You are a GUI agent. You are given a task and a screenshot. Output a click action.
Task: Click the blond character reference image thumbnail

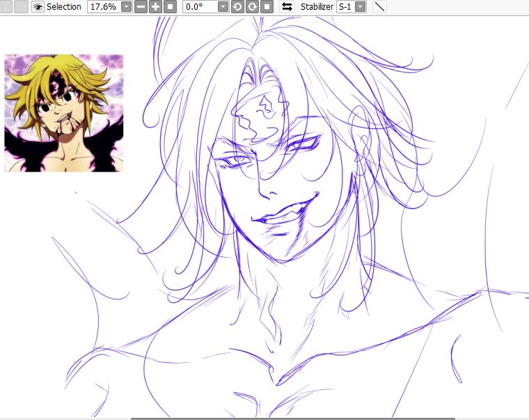(x=64, y=113)
